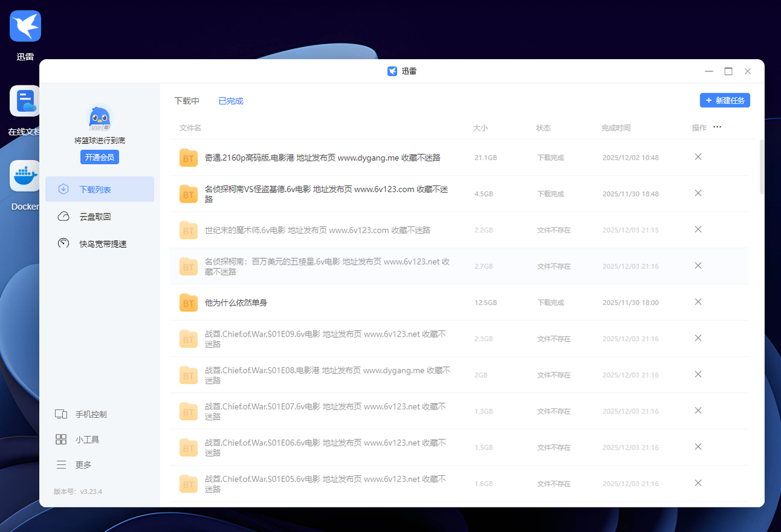Open the 在线文档 desktop shortcut icon
Screen dimensions: 781x532
(x=26, y=101)
